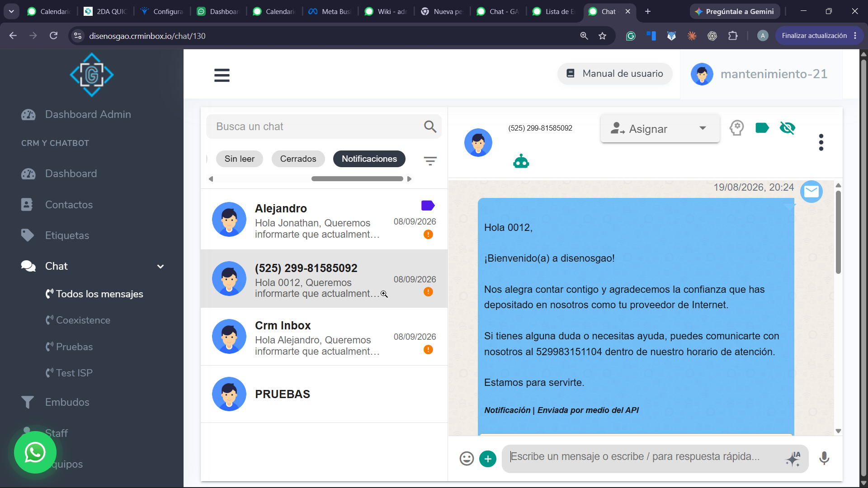Click the chatbot robot icon
Screen dimensions: 868x488
[x=521, y=161]
